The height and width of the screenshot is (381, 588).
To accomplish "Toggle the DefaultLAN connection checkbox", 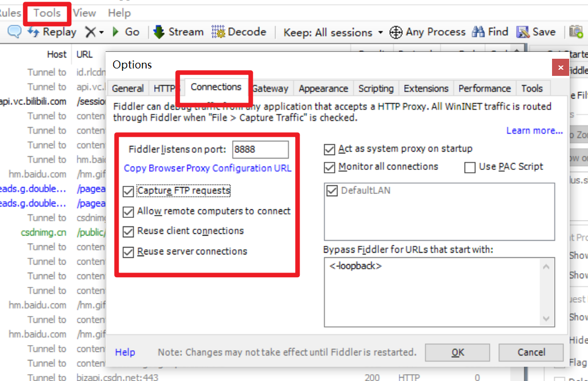I will pos(332,190).
